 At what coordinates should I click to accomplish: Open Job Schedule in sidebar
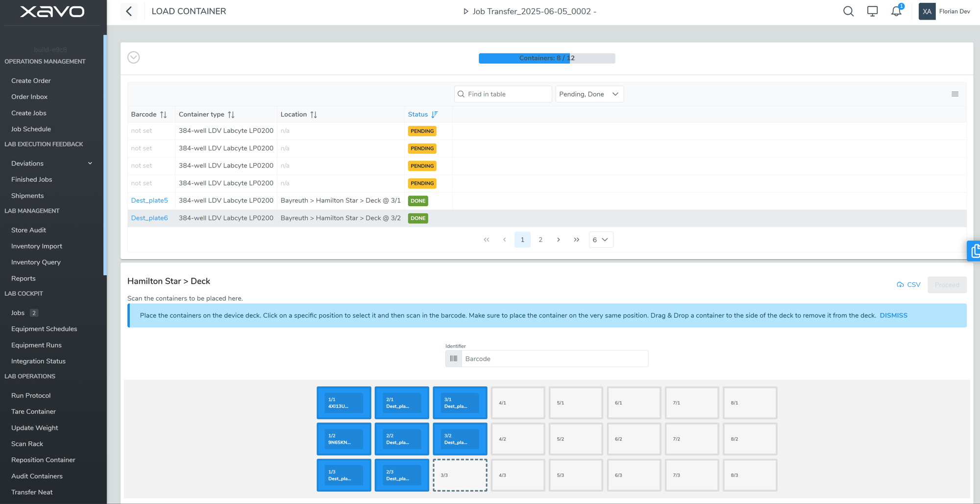31,129
